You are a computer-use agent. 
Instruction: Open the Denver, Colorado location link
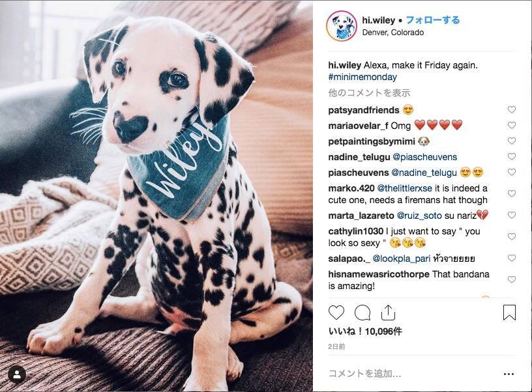coord(393,33)
